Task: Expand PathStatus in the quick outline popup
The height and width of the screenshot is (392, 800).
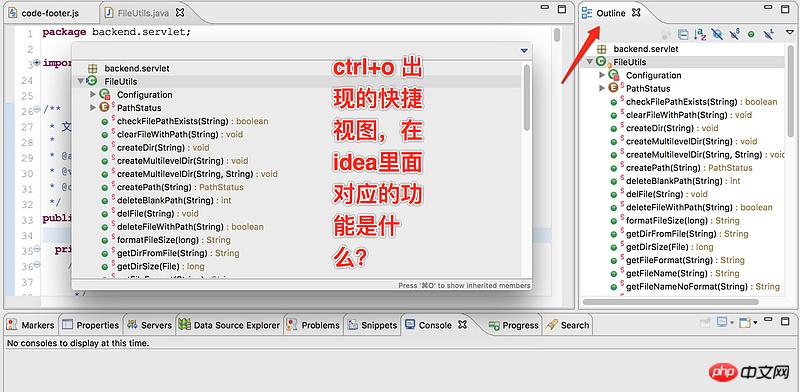Action: [x=93, y=108]
